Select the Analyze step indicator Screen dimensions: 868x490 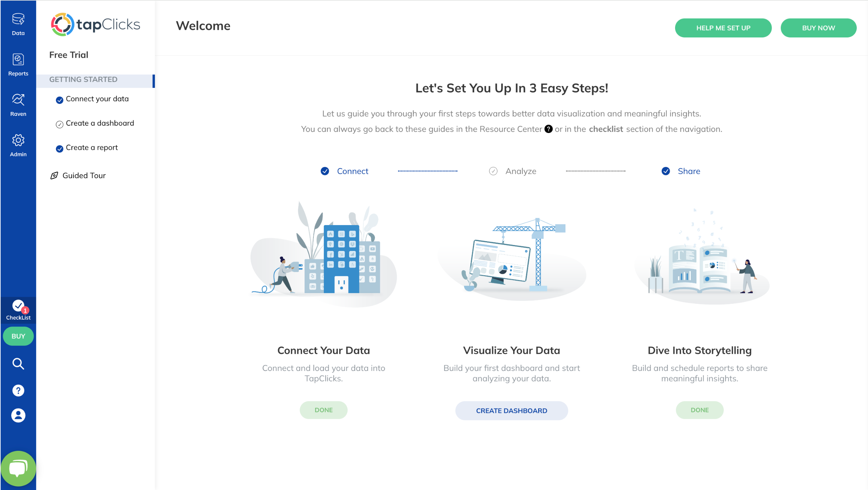493,171
